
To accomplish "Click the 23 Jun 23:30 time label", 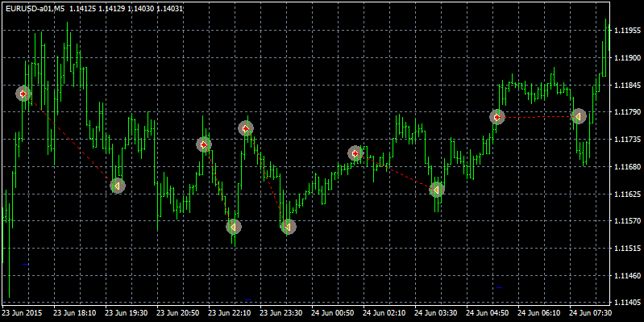I will (281, 313).
